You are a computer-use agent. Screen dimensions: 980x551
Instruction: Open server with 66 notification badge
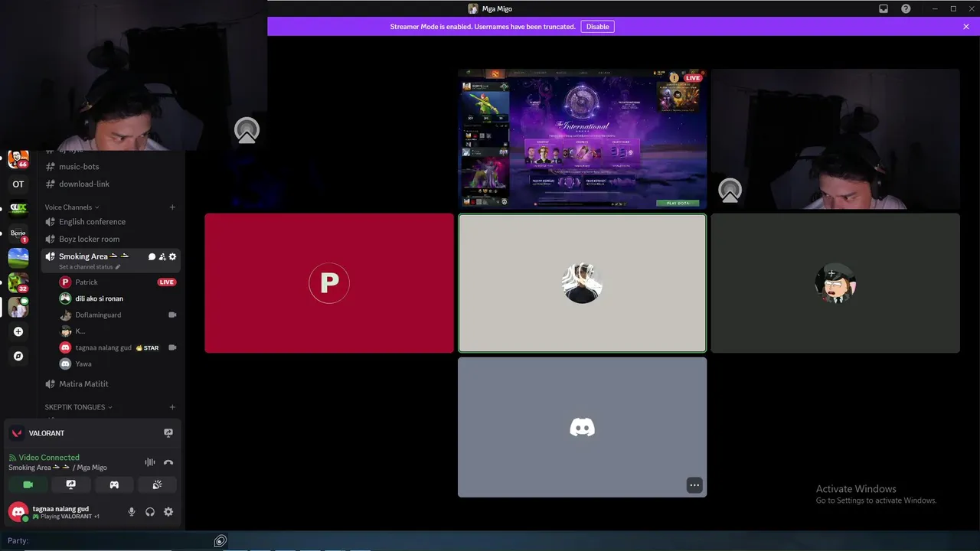(x=18, y=160)
